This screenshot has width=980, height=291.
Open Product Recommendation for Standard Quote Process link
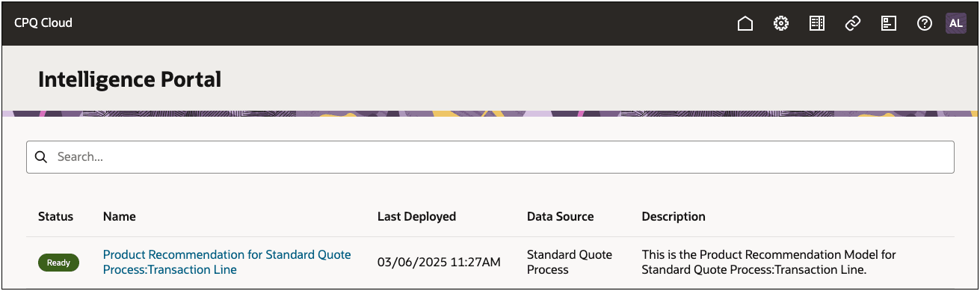tap(227, 262)
